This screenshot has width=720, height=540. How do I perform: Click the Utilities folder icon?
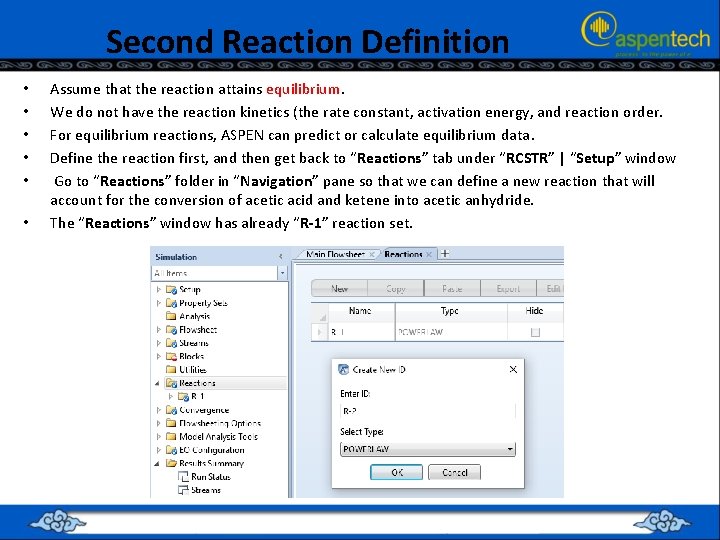click(x=171, y=369)
